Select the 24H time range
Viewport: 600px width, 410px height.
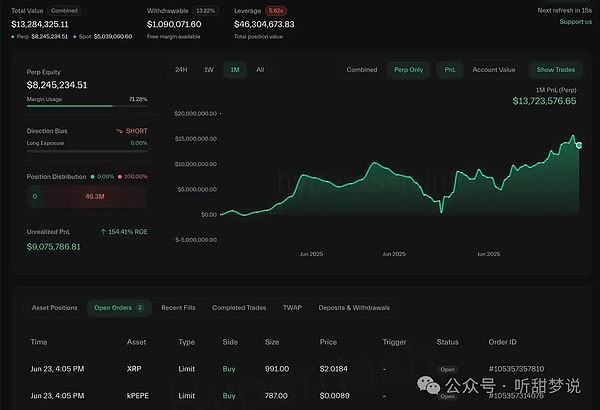click(x=181, y=70)
